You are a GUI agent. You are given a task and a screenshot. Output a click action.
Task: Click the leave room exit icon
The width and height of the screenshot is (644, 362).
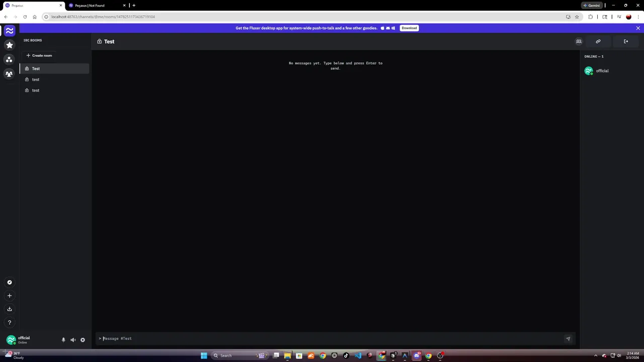(626, 41)
